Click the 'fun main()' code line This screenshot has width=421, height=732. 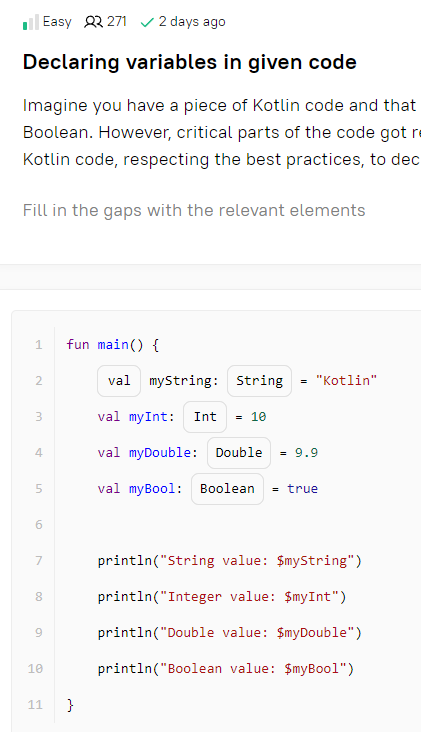pyautogui.click(x=113, y=345)
